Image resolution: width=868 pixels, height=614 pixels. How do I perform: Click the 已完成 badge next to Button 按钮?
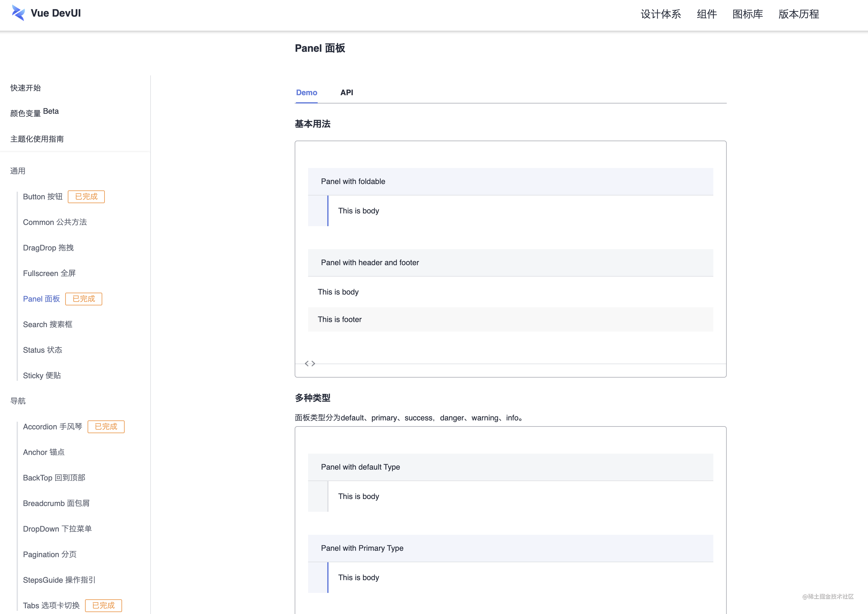pyautogui.click(x=86, y=196)
